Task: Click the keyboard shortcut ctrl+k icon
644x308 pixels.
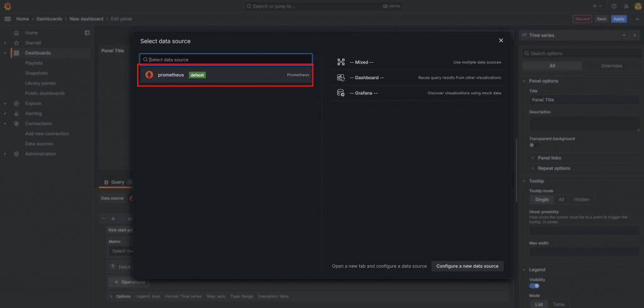Action: [x=386, y=6]
